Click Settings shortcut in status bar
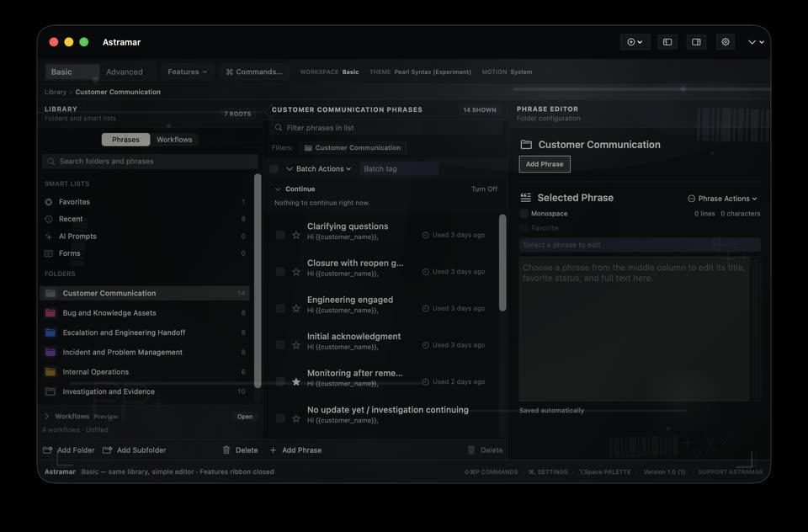The height and width of the screenshot is (532, 808). point(548,471)
